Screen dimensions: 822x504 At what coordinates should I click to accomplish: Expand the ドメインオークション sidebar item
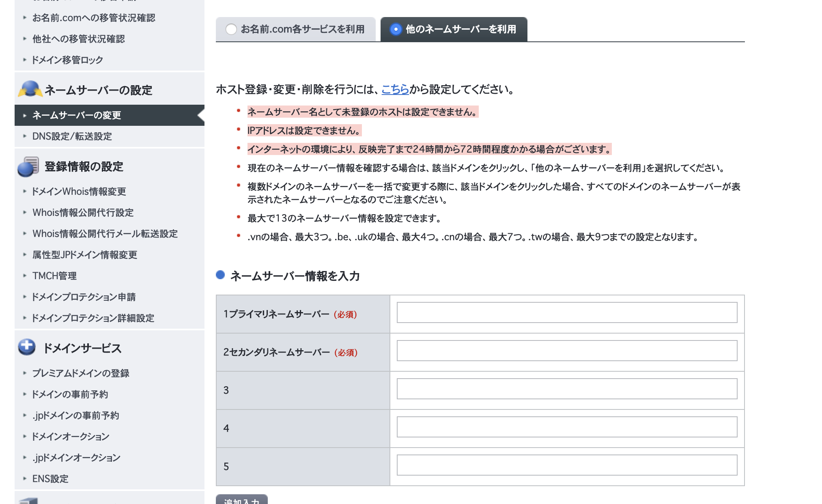70,437
